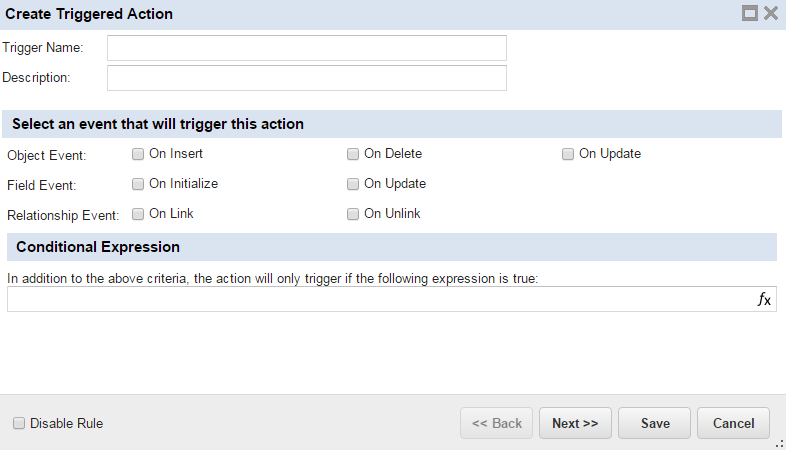Image resolution: width=786 pixels, height=450 pixels.
Task: Click the Trigger Name text field
Action: (x=306, y=48)
